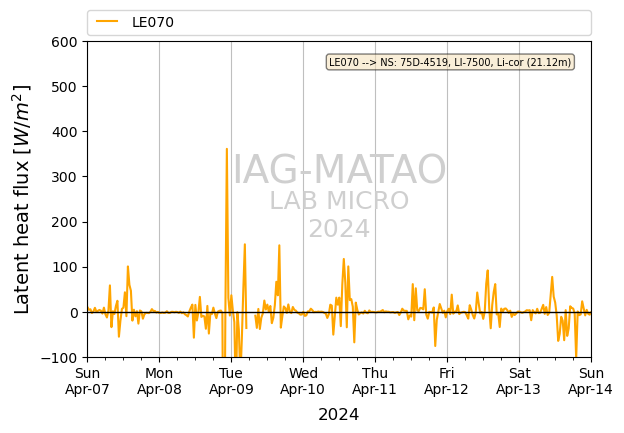This screenshot has width=624, height=433.
Task: Click the 600 y-axis tick label
Action: [64, 42]
